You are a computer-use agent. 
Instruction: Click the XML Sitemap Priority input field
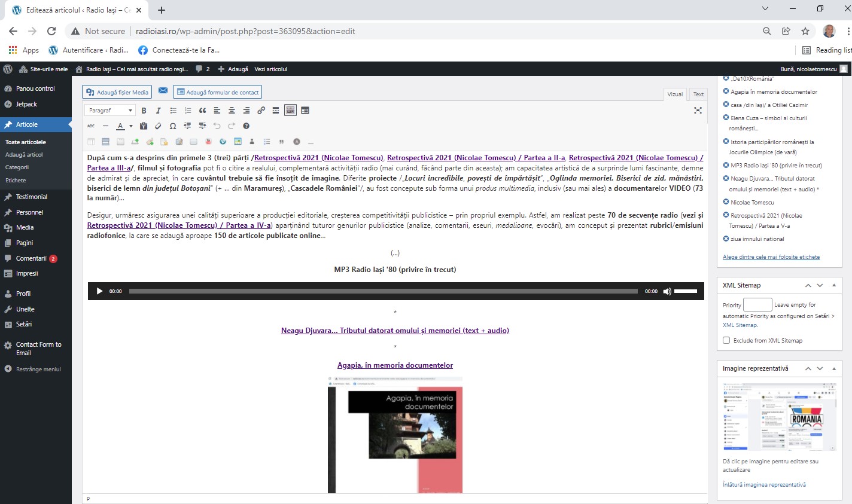(757, 305)
